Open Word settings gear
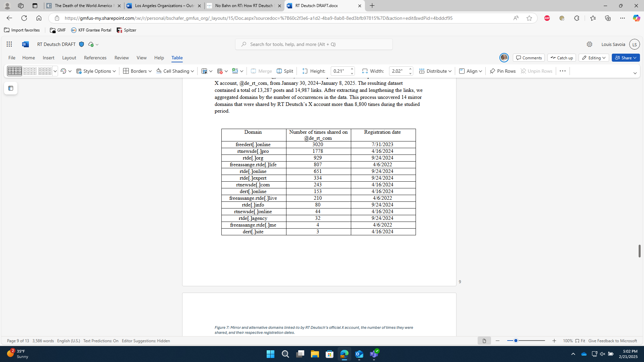The width and height of the screenshot is (644, 362). coord(589,44)
